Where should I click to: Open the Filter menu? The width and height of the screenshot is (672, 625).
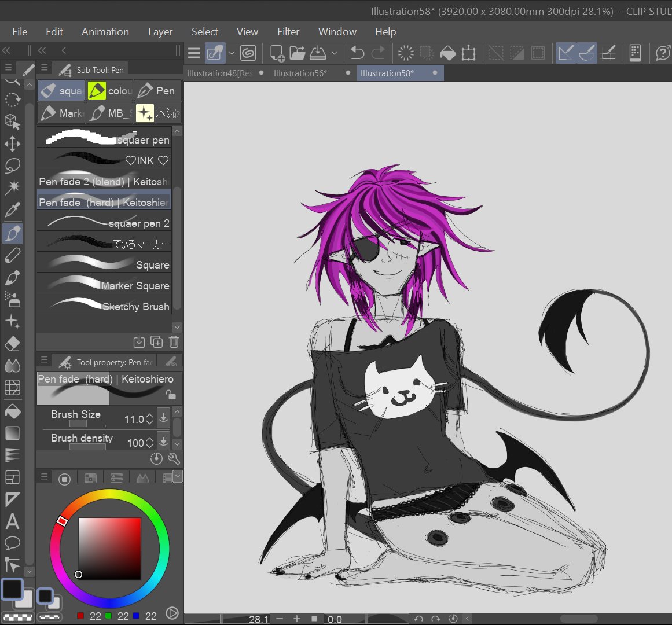click(x=288, y=32)
